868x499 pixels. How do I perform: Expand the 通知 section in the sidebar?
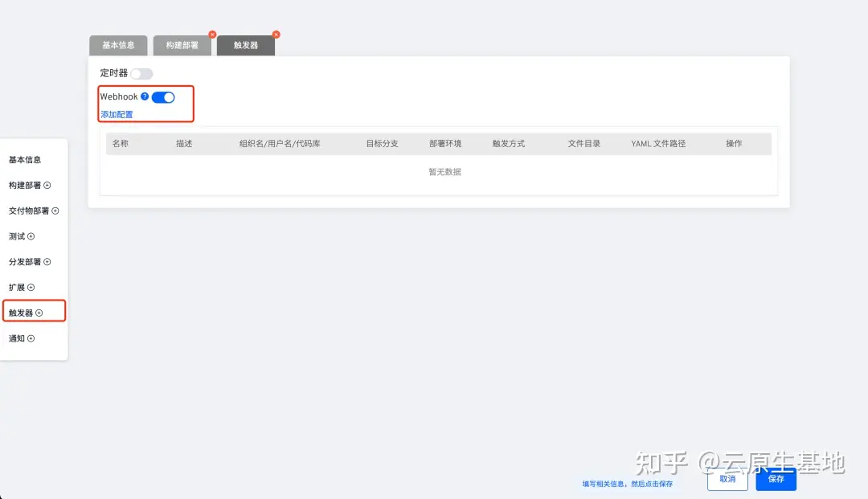pyautogui.click(x=30, y=338)
